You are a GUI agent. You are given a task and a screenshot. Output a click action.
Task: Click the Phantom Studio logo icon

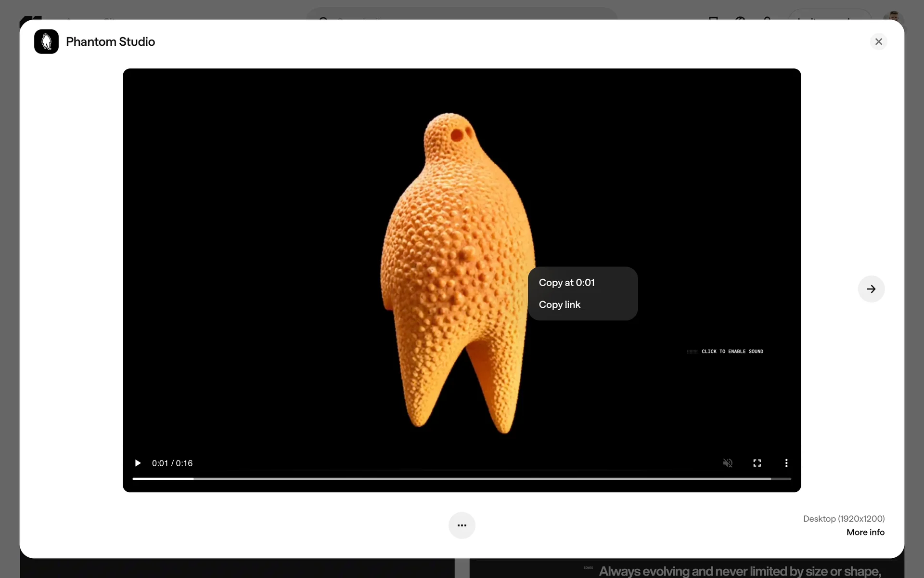point(46,41)
